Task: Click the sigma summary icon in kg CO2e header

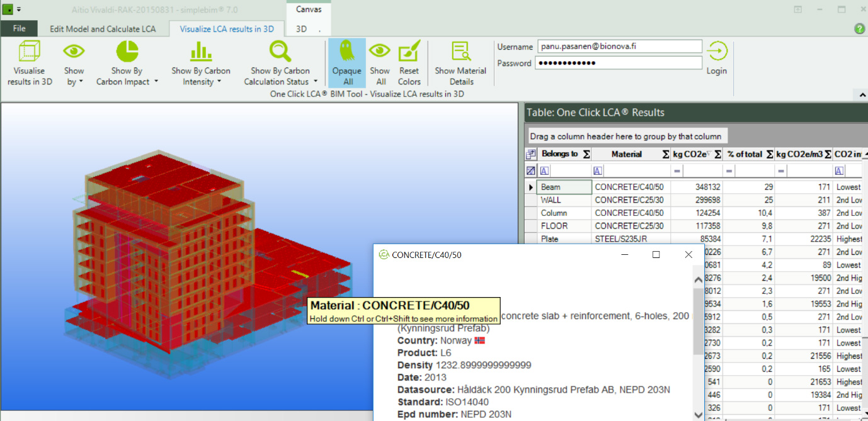Action: 717,154
